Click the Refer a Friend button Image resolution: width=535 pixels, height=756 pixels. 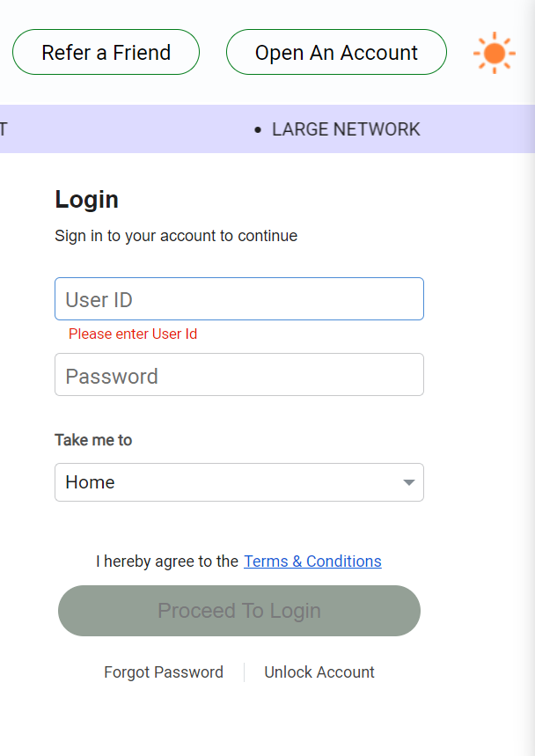click(x=106, y=53)
